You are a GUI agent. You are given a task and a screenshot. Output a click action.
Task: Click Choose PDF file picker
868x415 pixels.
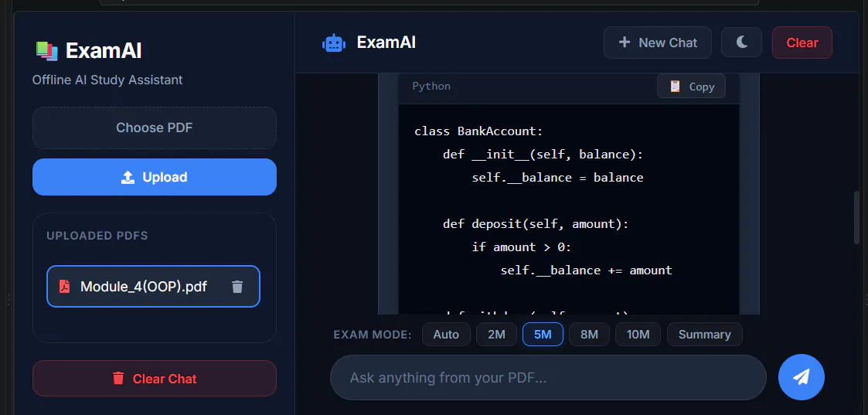(155, 128)
